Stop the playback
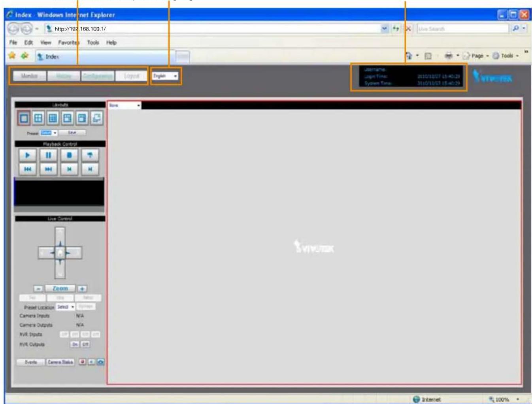The height and width of the screenshot is (404, 532). 69,155
